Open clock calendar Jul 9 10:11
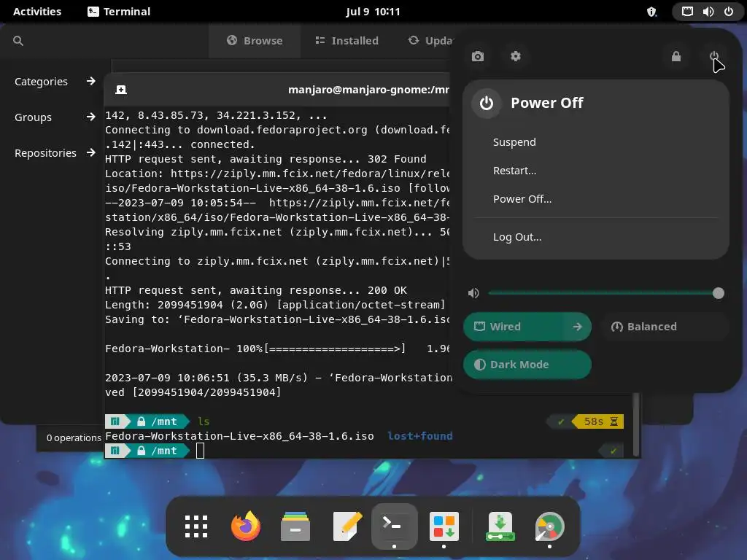747x560 pixels. 373,12
